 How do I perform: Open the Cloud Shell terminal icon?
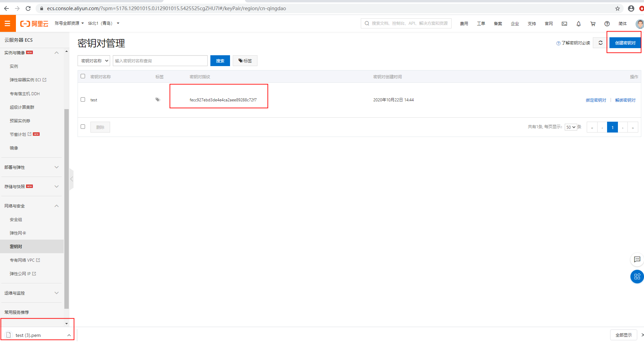click(564, 23)
